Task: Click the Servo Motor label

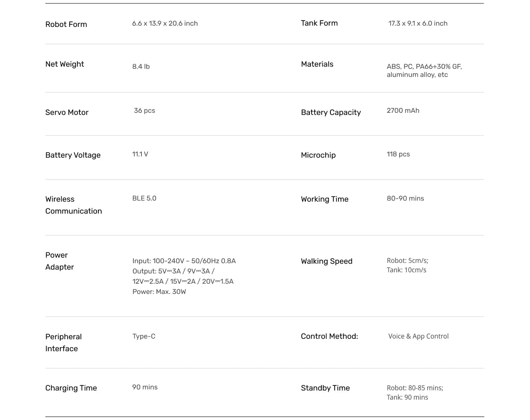Action: [67, 112]
